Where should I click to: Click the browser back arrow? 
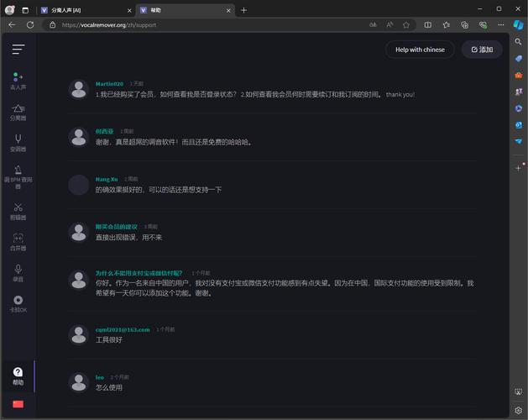click(x=12, y=25)
